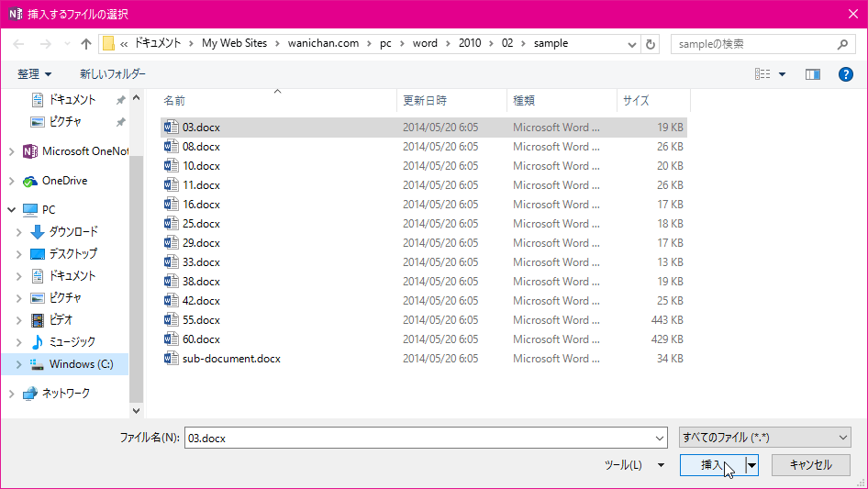Open the 挿入 button dropdown arrow
Viewport: 868px width, 489px height.
751,465
